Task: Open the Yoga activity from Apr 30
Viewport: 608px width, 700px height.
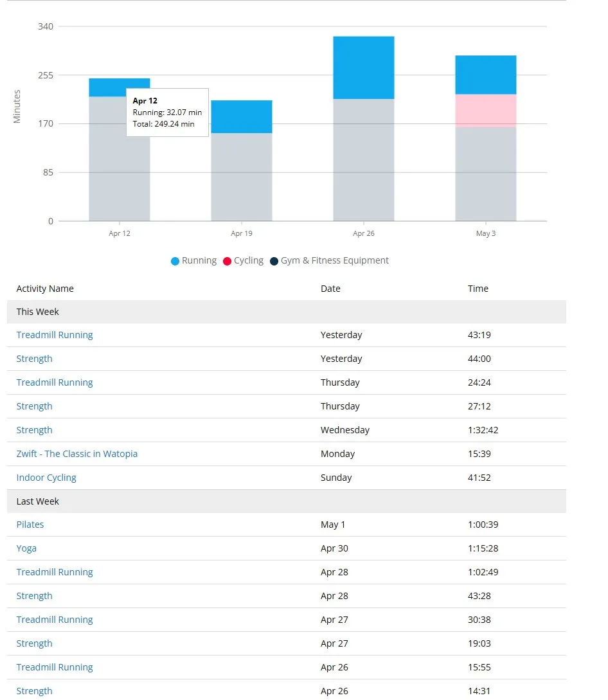Action: point(26,549)
